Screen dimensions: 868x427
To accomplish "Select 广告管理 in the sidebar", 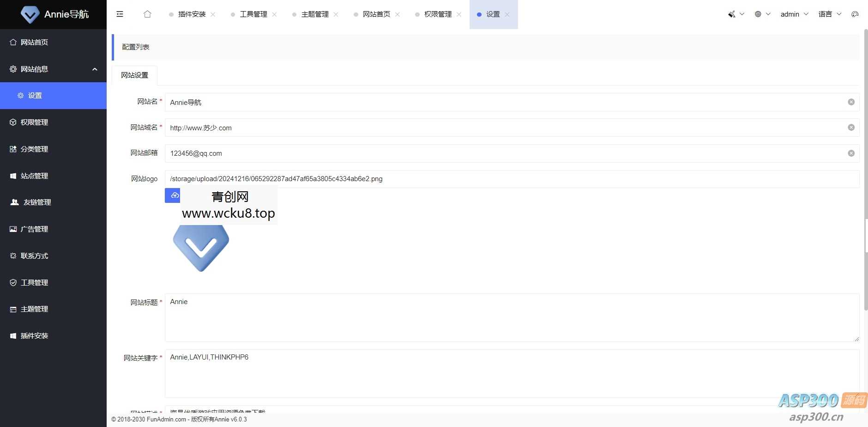I will (34, 229).
